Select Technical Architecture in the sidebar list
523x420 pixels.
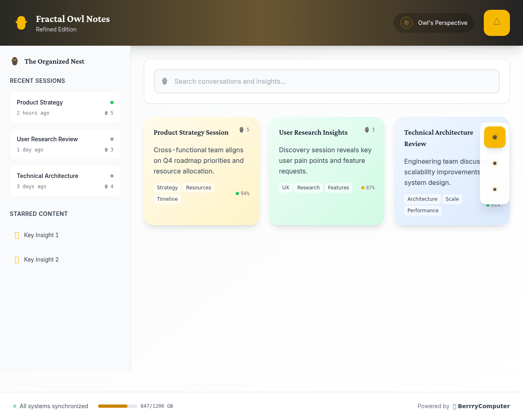click(x=65, y=180)
